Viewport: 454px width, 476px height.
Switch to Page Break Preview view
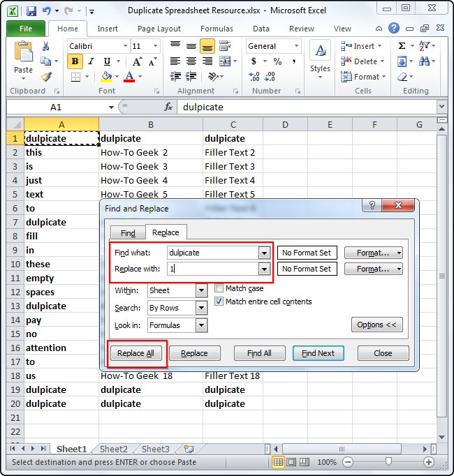pyautogui.click(x=305, y=462)
